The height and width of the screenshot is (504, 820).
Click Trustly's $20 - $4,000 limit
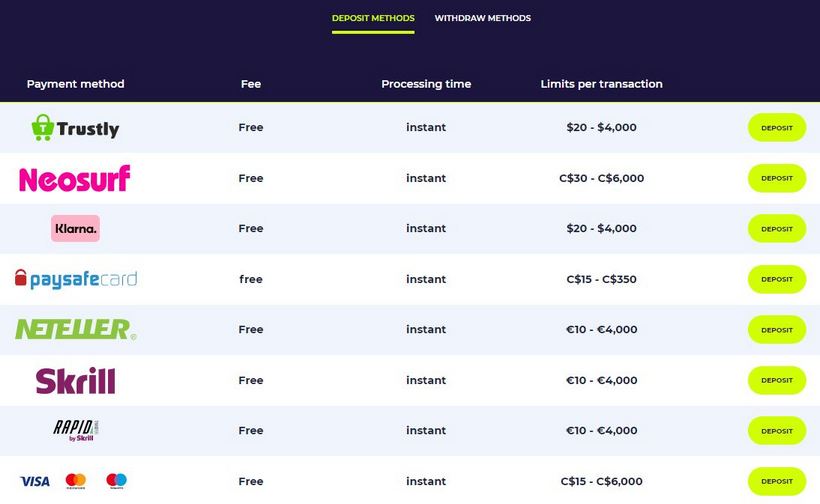(601, 127)
